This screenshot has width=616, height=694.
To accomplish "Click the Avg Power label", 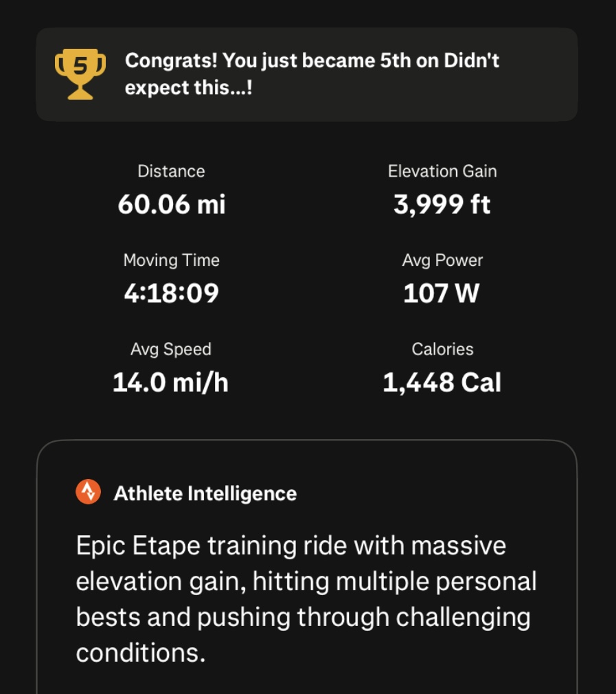I will tap(442, 260).
